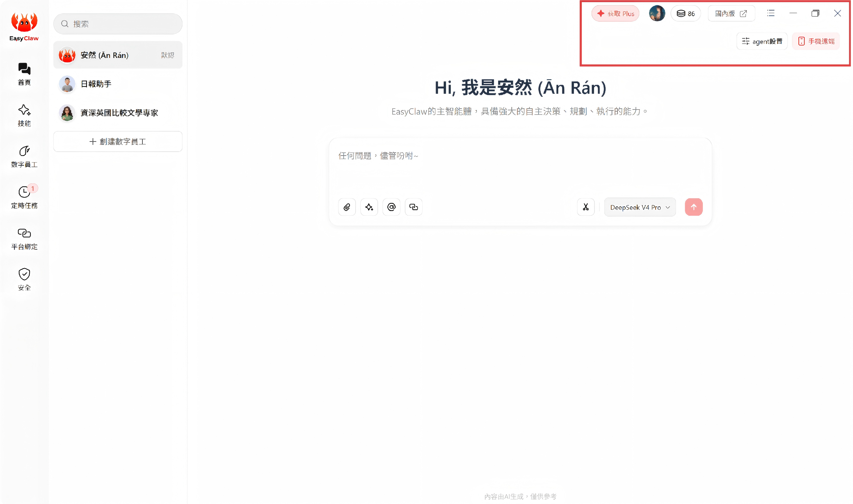Open 定時任務 scheduled tasks
853x504 pixels.
pyautogui.click(x=24, y=198)
